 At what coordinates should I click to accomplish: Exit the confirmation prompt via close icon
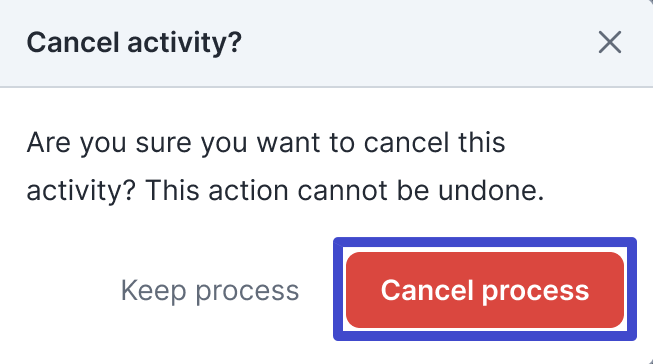[610, 42]
